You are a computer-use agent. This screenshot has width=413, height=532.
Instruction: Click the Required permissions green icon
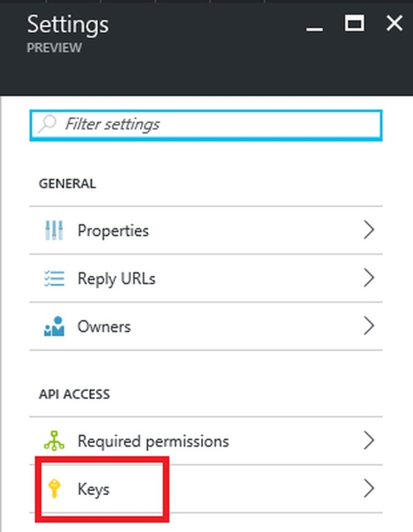click(54, 441)
